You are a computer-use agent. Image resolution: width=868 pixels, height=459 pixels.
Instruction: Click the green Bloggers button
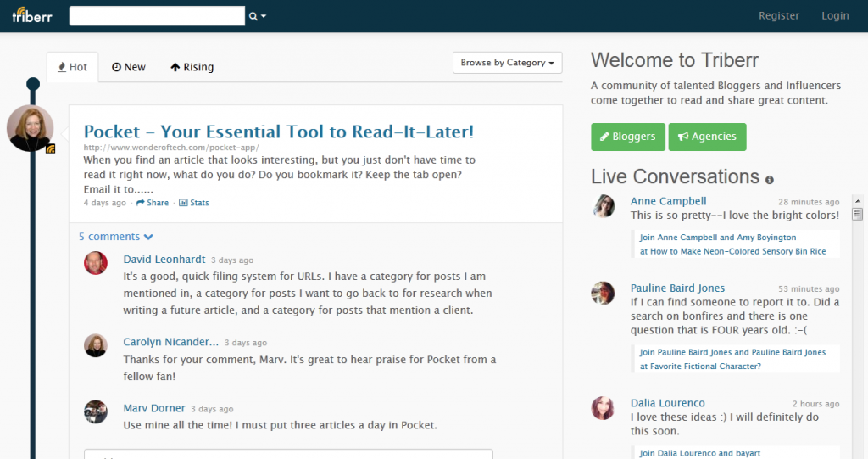pos(627,137)
